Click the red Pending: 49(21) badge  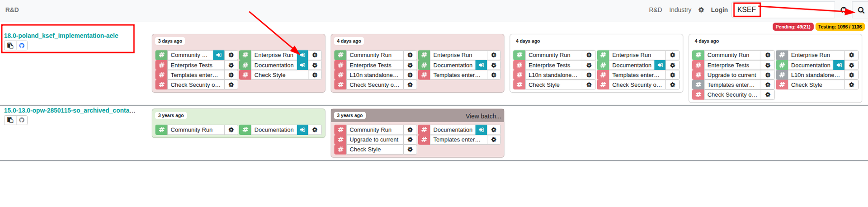click(x=793, y=27)
